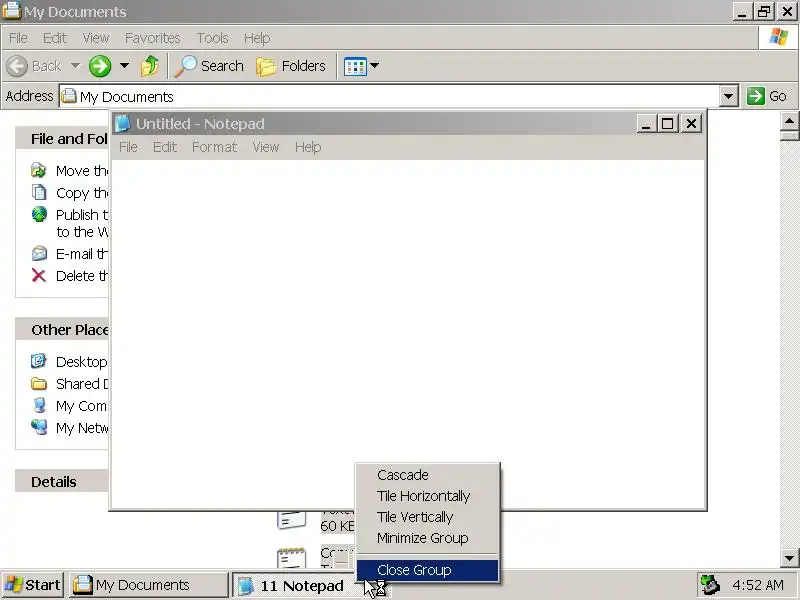
Task: Click the red Delete X icon
Action: point(39,276)
